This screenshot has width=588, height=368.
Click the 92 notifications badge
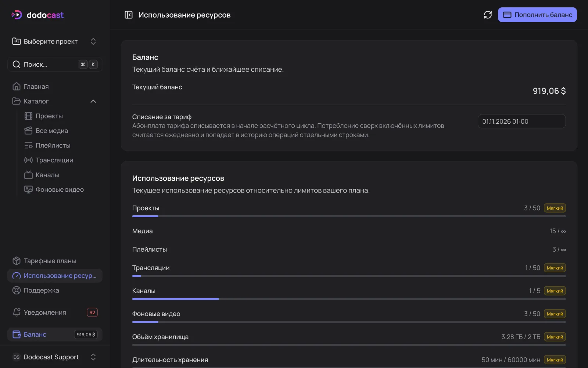pyautogui.click(x=92, y=312)
